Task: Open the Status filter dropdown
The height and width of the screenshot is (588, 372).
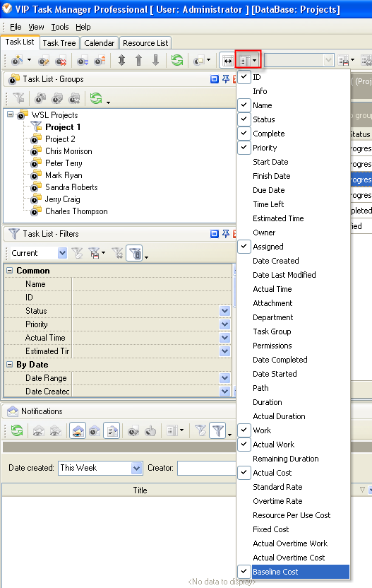Action: (224, 311)
